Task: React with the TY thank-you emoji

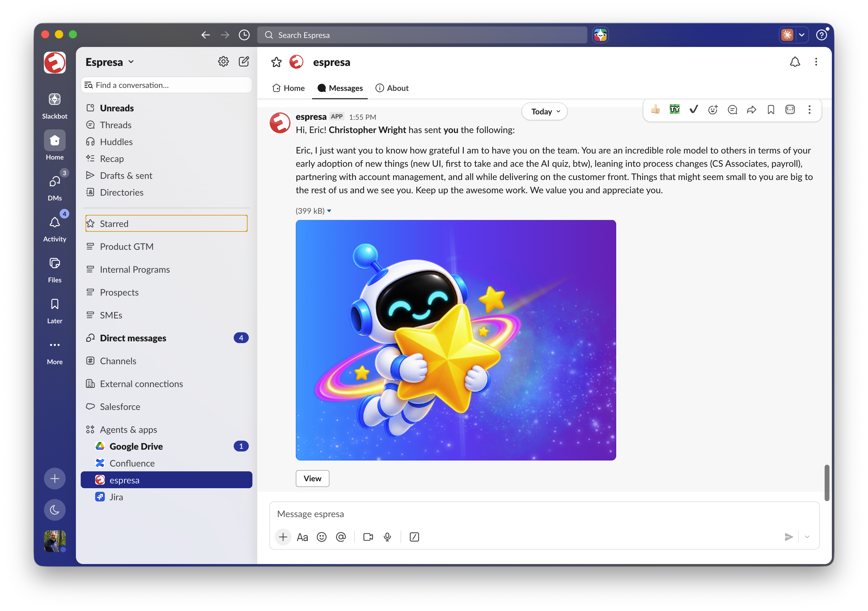Action: (674, 110)
